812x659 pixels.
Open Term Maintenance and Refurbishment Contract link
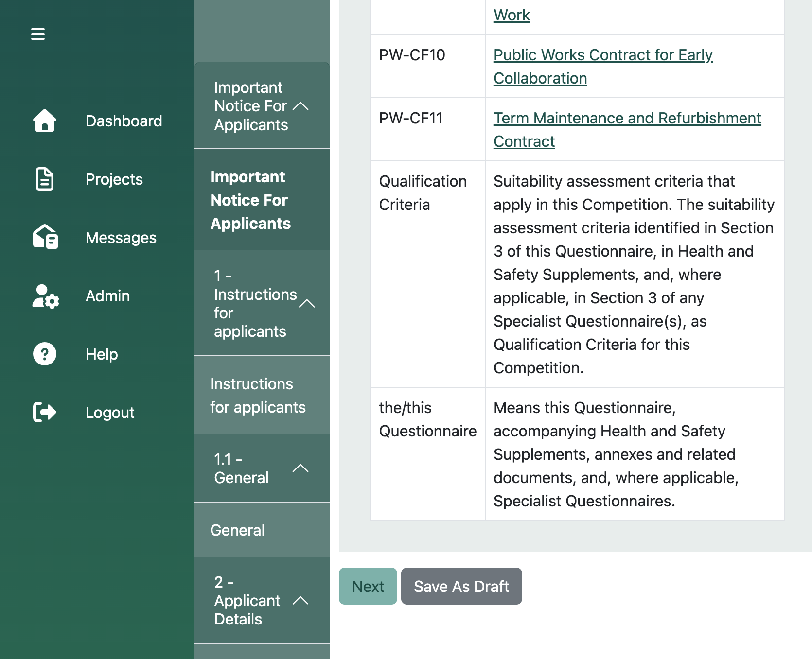point(627,130)
